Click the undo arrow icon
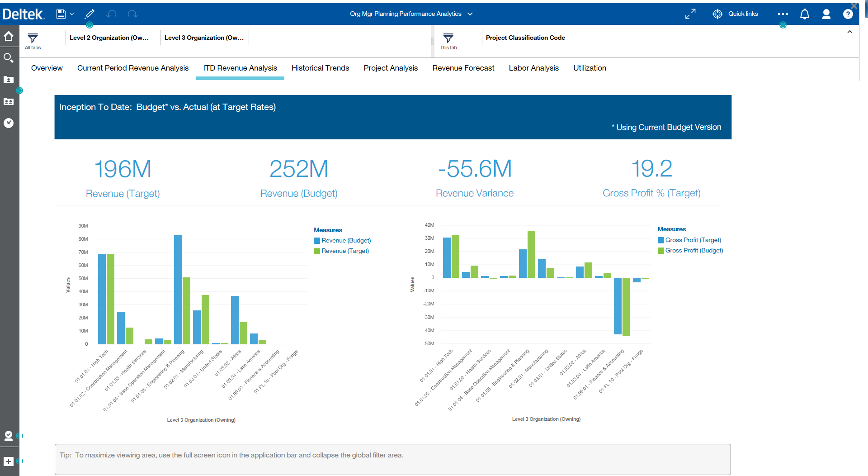This screenshot has width=868, height=476. pos(111,14)
